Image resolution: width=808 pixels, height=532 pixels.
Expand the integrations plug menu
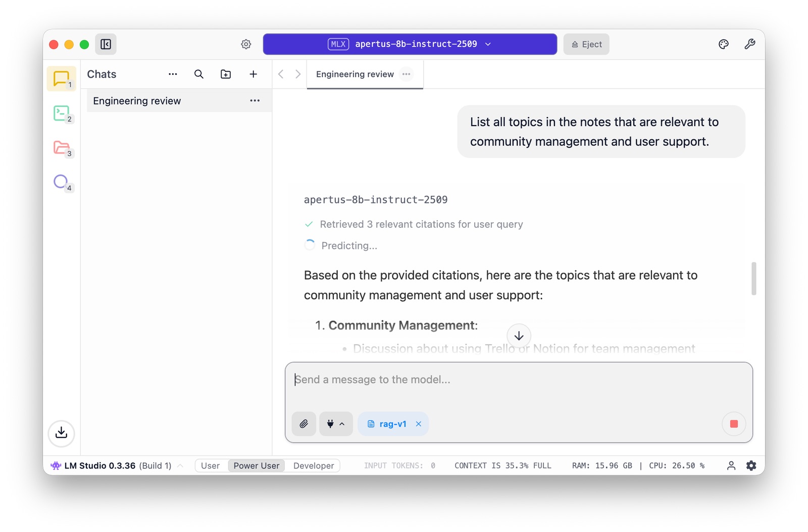coord(336,424)
